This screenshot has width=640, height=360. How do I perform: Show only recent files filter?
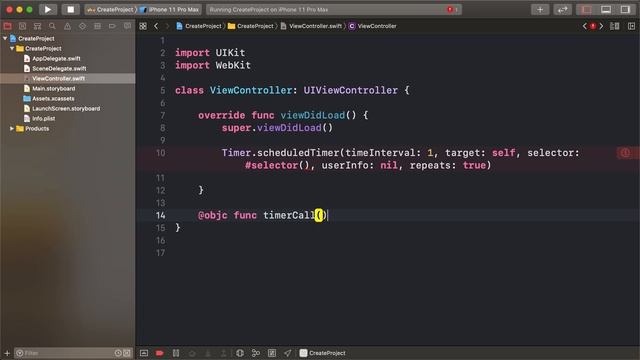click(x=118, y=353)
